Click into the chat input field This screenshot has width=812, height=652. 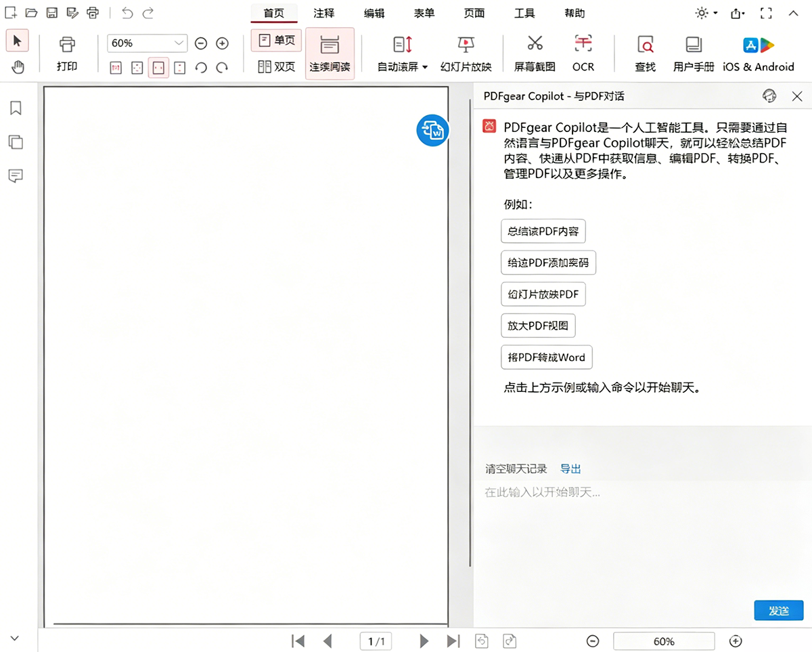click(643, 538)
